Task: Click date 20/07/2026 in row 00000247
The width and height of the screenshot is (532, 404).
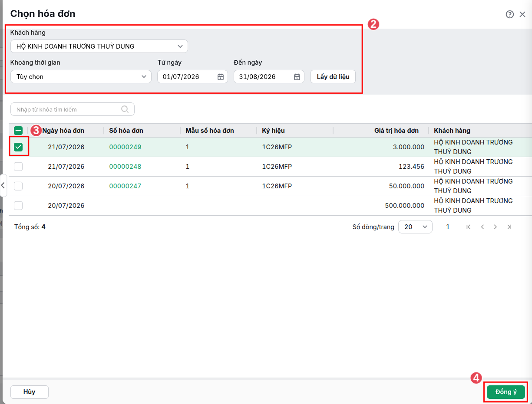Action: (x=66, y=186)
